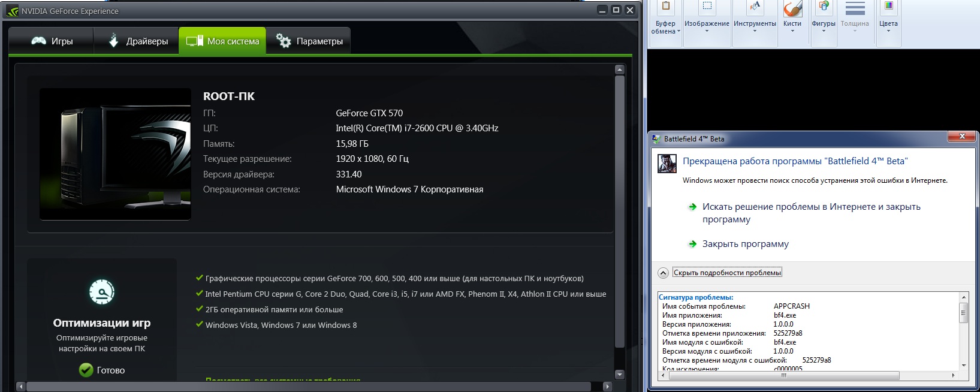The image size is (980, 392).
Task: Maximize the NVIDIA GeForce Experience window
Action: (616, 10)
